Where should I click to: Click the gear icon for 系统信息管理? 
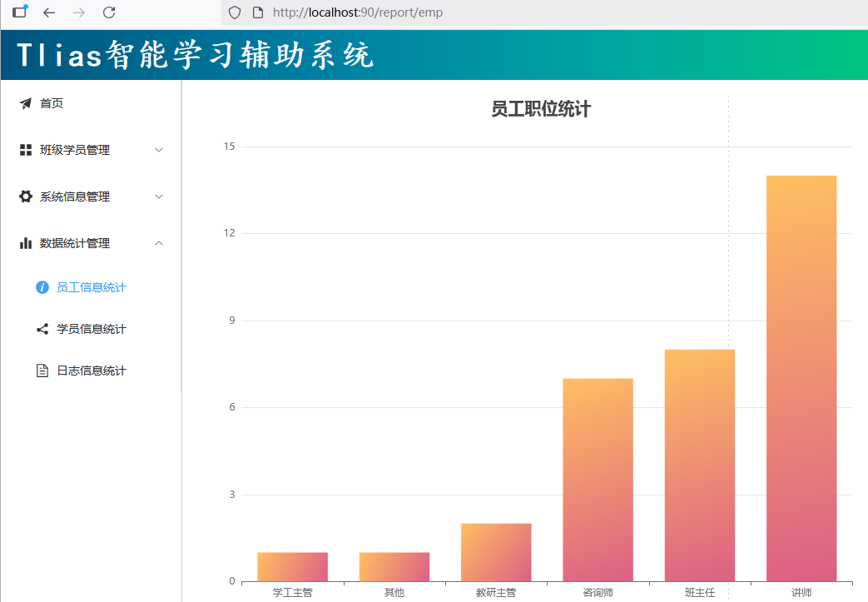tap(26, 197)
